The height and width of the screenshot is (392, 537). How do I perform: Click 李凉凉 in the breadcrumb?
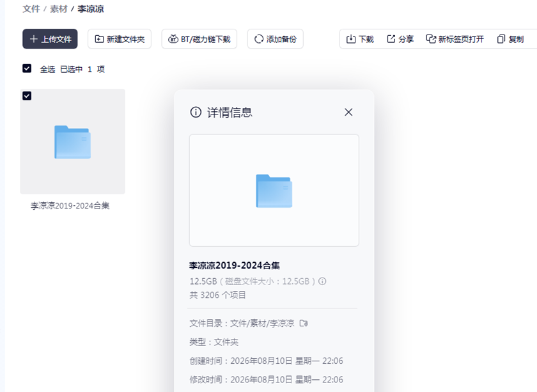click(90, 9)
